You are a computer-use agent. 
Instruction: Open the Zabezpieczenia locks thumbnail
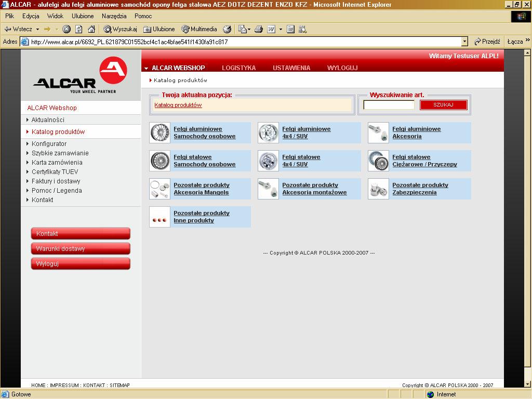(x=378, y=189)
